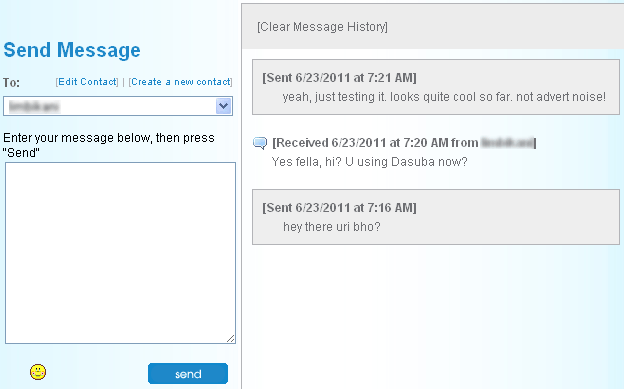The height and width of the screenshot is (389, 624).
Task: Click the 'yeah, just testing it' message text
Action: tap(444, 97)
